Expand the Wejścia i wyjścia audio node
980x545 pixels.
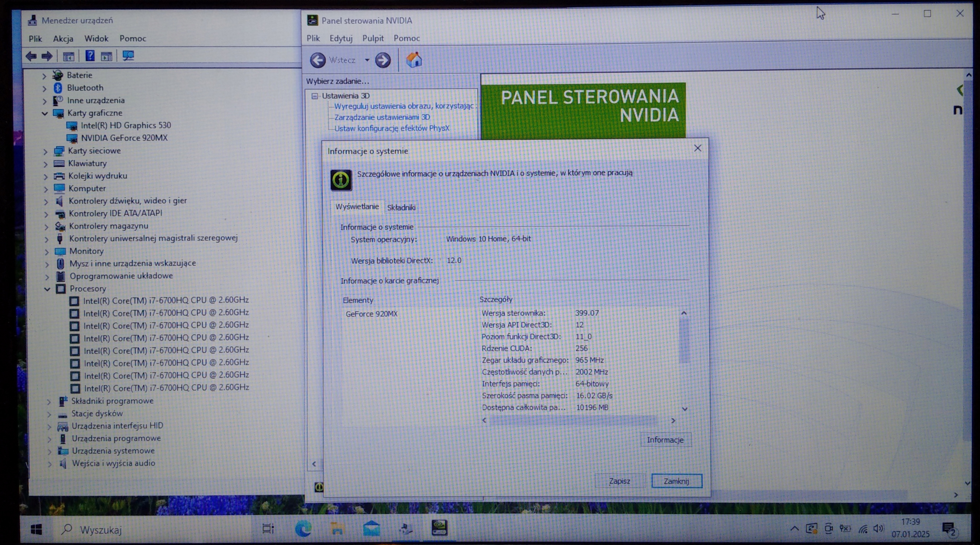pos(49,464)
